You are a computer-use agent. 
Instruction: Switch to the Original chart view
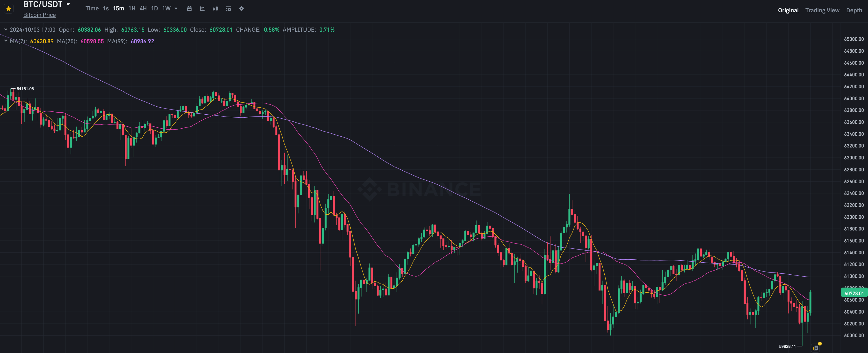[788, 10]
